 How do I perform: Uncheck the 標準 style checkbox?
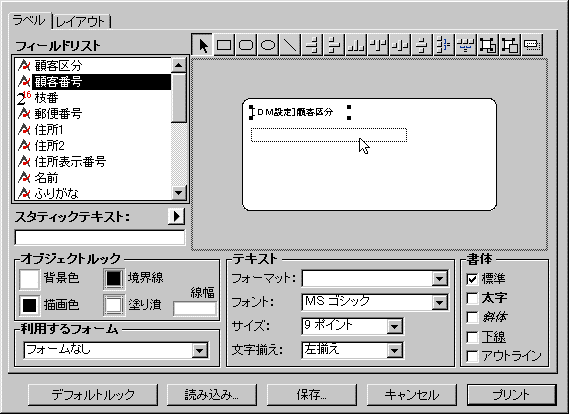pos(472,279)
